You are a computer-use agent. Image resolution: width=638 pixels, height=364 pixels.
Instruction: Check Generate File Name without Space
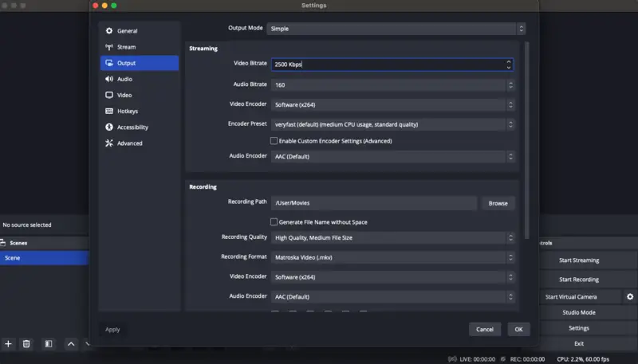click(x=274, y=221)
